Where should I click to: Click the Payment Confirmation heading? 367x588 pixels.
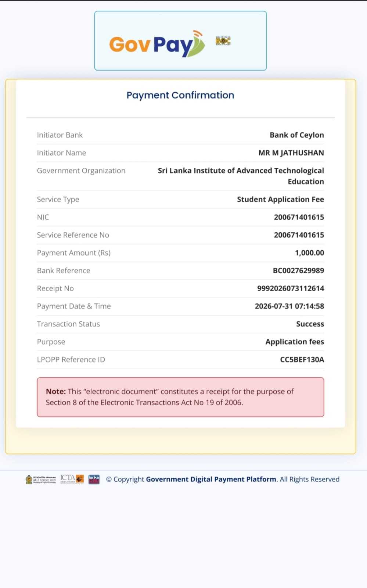pyautogui.click(x=180, y=95)
